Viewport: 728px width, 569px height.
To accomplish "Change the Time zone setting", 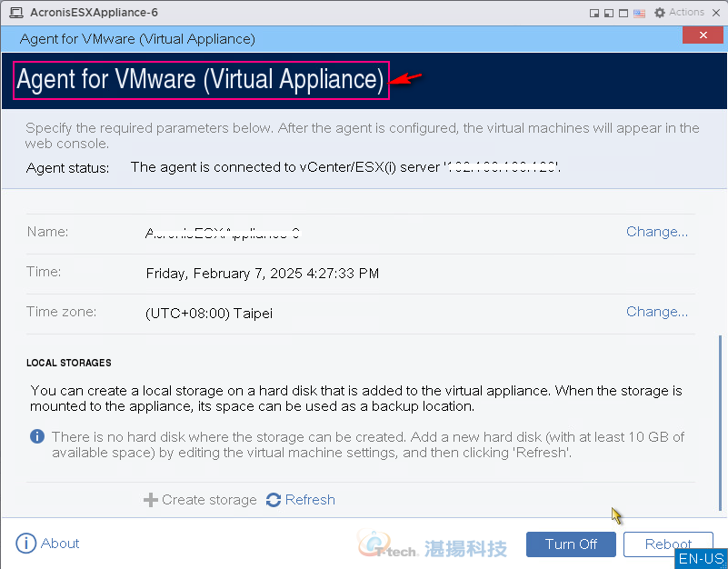I will click(657, 312).
